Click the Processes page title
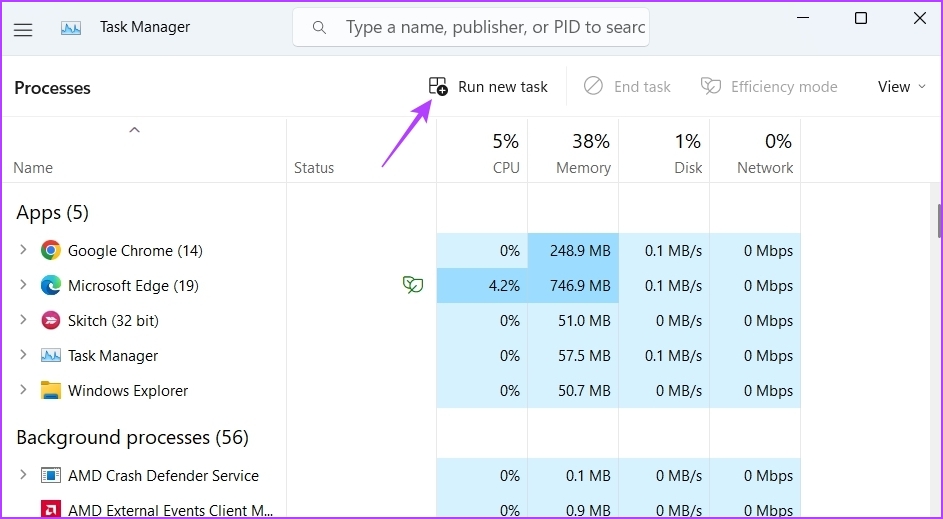 point(52,88)
